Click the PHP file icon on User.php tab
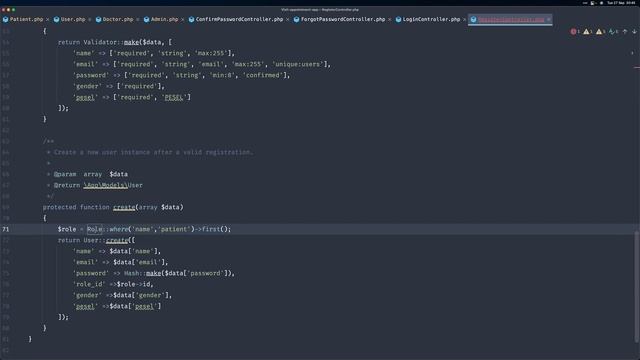640x360 pixels. 56,19
